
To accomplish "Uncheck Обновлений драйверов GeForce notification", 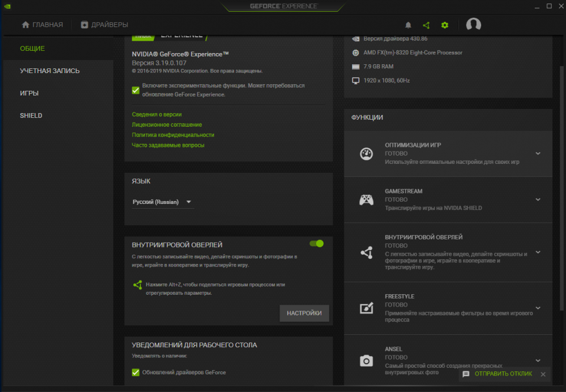I will (136, 372).
